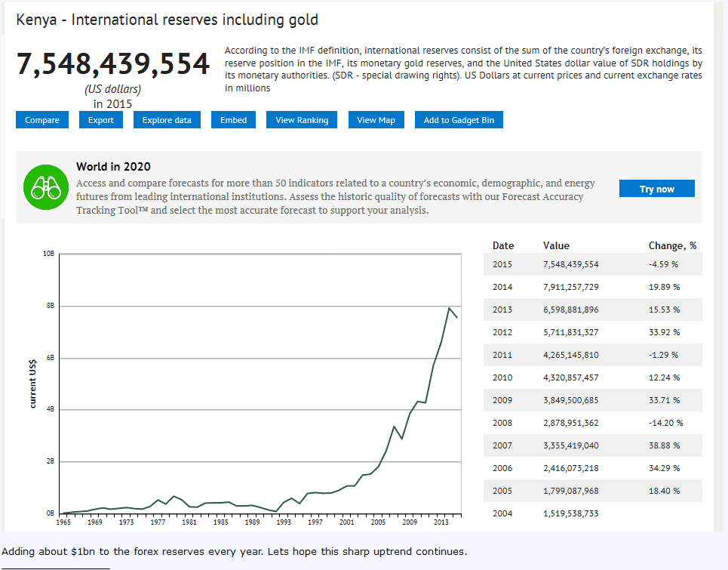
Task: Click the Value column header
Action: [556, 246]
